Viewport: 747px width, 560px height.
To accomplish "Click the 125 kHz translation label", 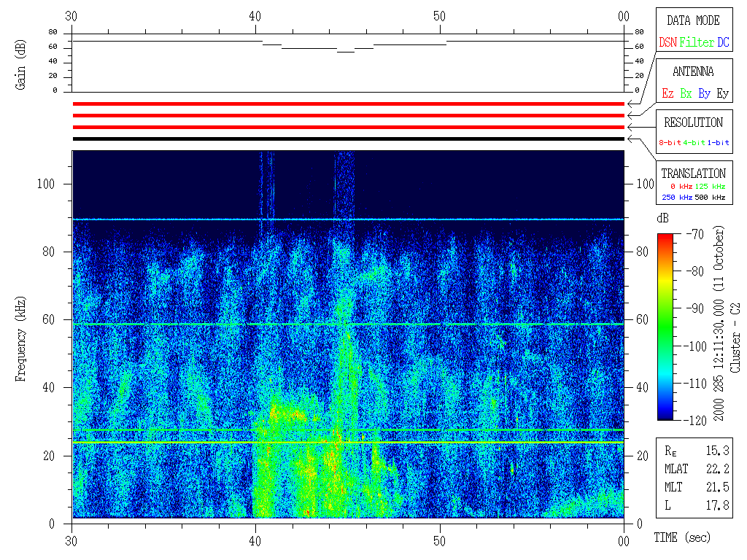I will [711, 187].
